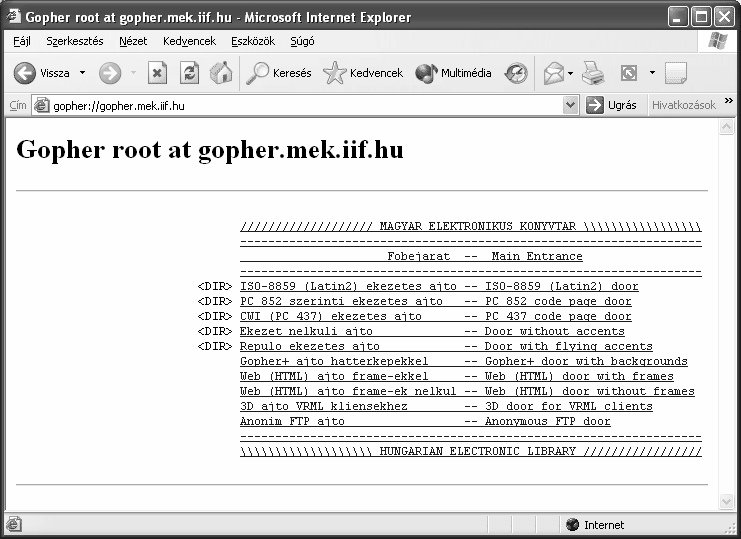The height and width of the screenshot is (539, 741).
Task: Click the Forward arrow button
Action: (x=110, y=73)
